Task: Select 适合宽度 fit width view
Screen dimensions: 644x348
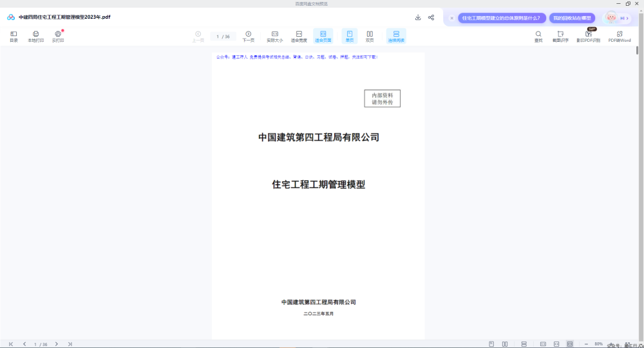Action: tap(299, 36)
